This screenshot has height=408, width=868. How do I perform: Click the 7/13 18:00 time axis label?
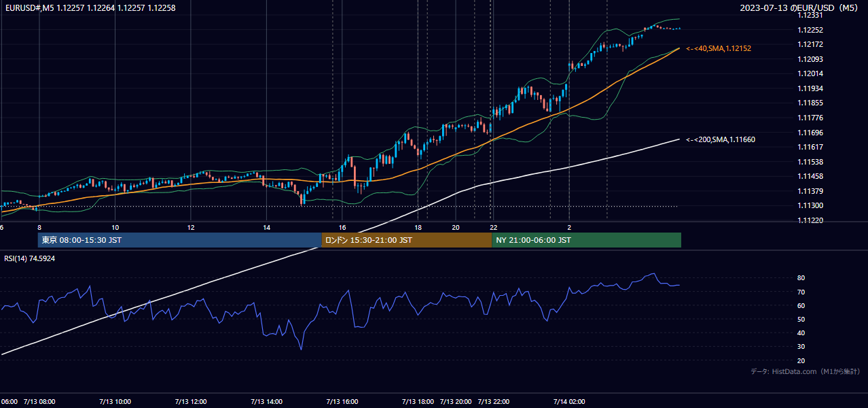pyautogui.click(x=418, y=401)
